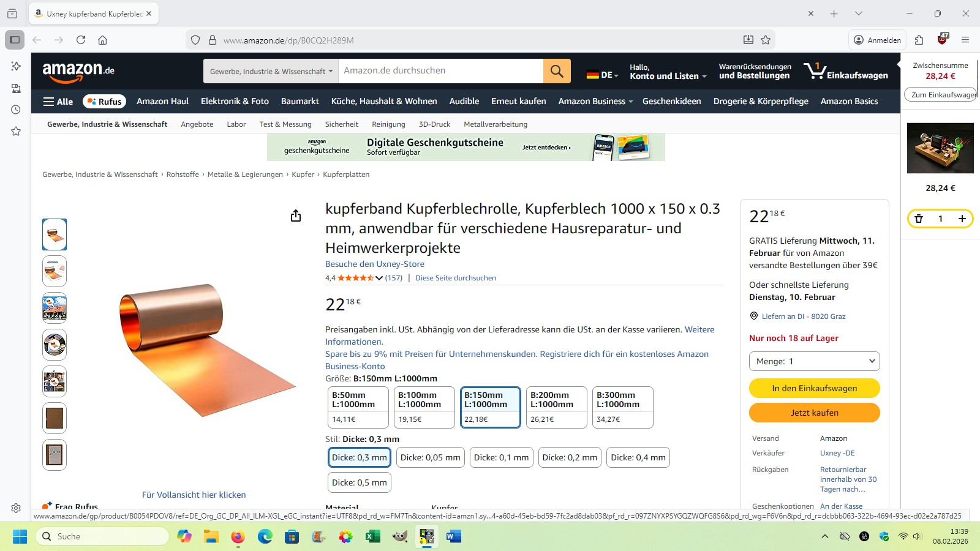Select size B:50mm L:1000mm option

click(358, 407)
